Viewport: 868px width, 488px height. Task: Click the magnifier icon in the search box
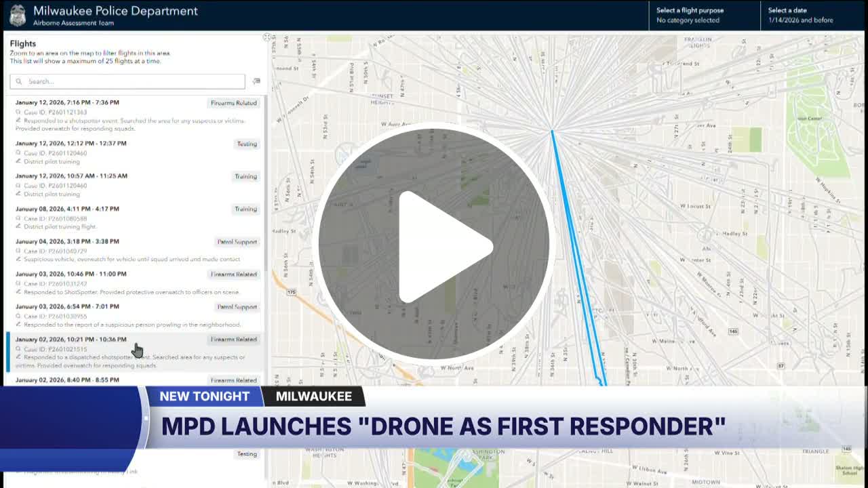pos(19,81)
